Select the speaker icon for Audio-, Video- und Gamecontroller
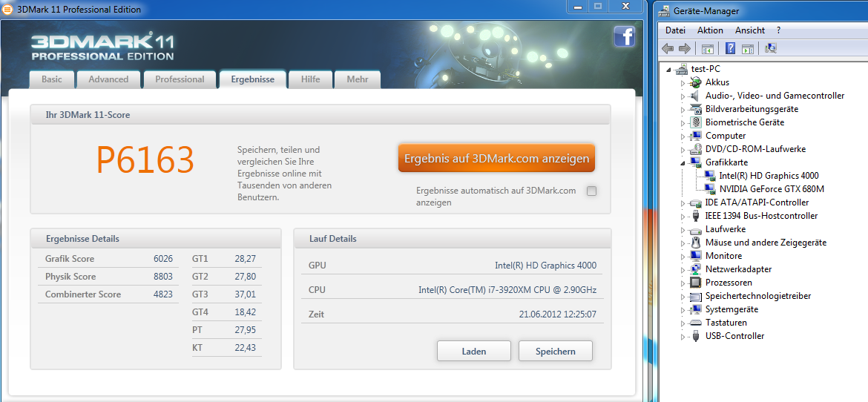The height and width of the screenshot is (402, 868). tap(696, 96)
